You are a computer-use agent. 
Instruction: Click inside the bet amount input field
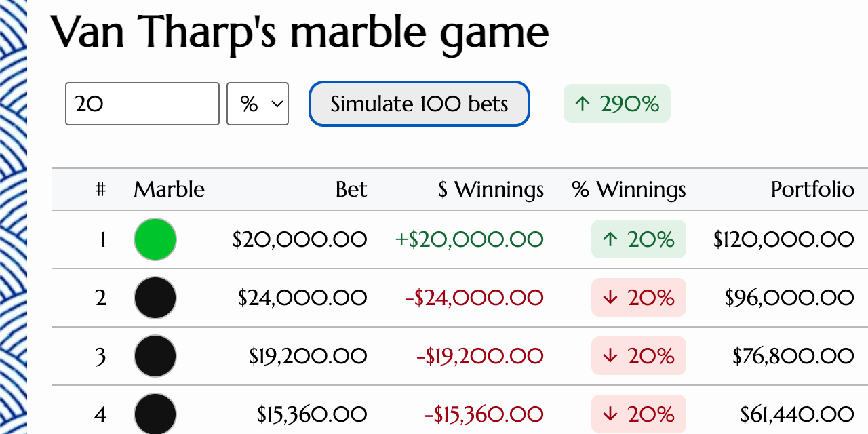pos(142,104)
